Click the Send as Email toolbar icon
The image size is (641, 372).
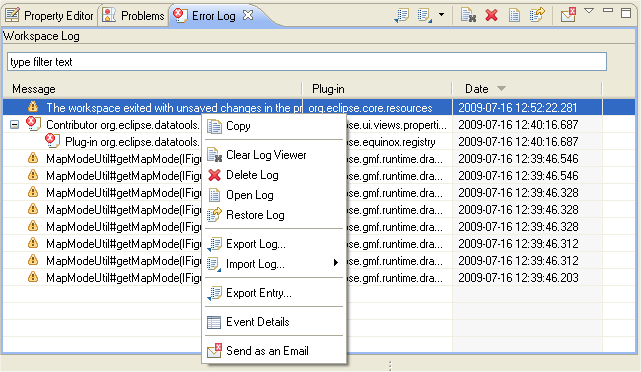coord(569,15)
